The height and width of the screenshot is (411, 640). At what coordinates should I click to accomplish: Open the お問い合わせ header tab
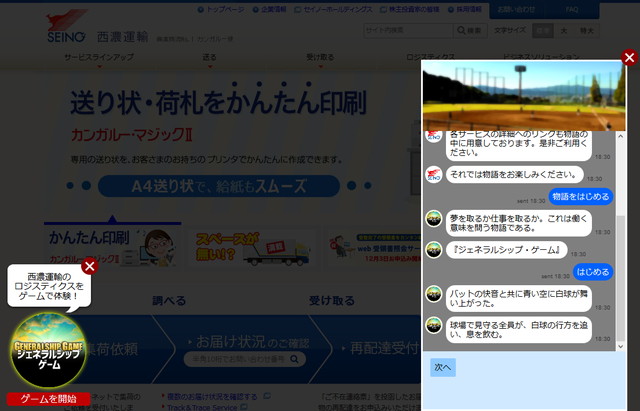point(516,9)
